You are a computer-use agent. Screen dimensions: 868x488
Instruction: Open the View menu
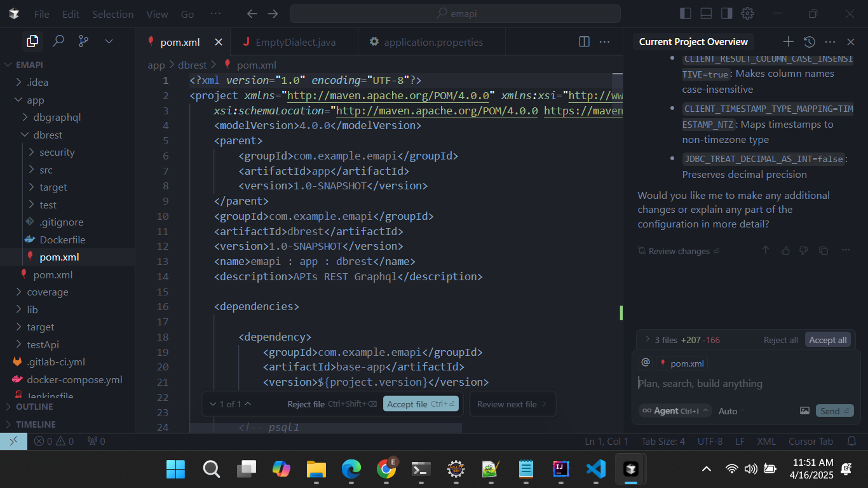tap(158, 14)
